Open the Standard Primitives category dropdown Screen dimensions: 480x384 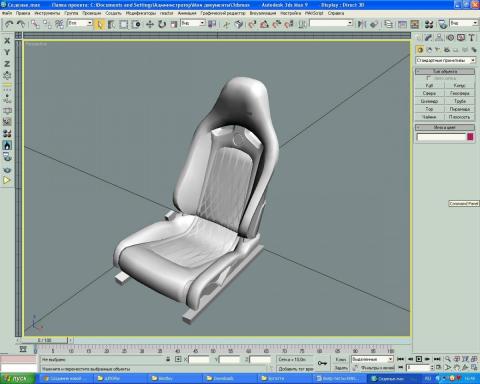pyautogui.click(x=445, y=60)
